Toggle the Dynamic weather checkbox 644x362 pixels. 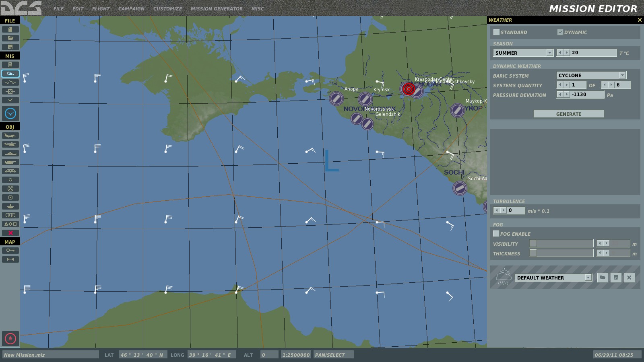tap(560, 32)
